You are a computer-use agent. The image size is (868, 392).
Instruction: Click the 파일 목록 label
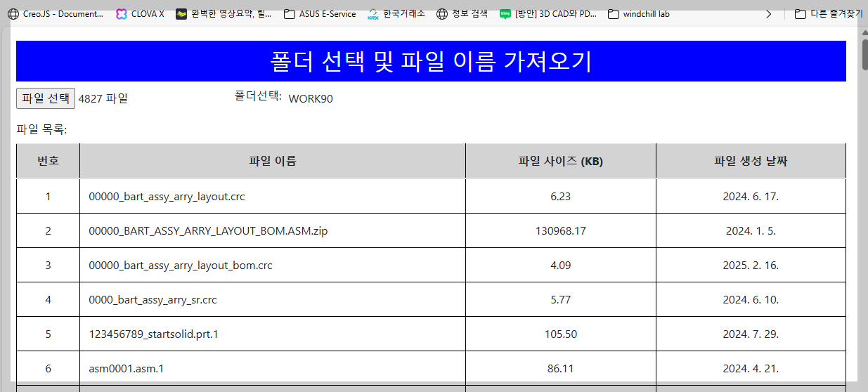pos(41,129)
